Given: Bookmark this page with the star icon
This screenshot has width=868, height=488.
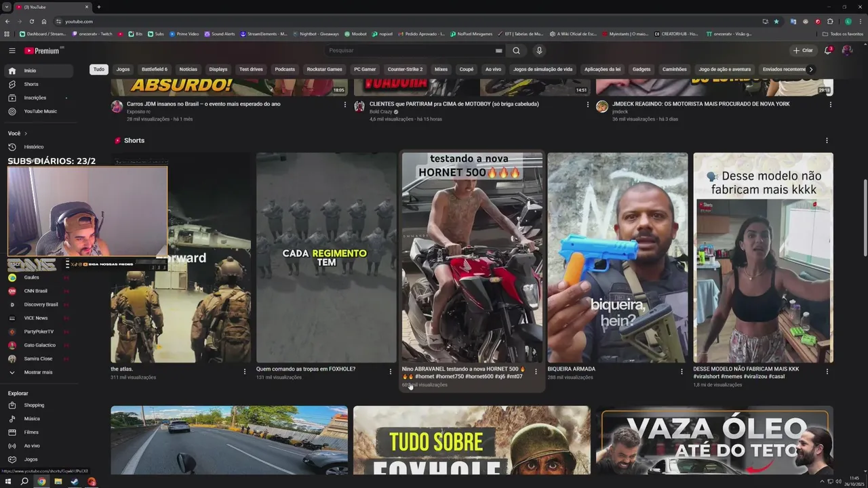Looking at the screenshot, I should click(776, 21).
